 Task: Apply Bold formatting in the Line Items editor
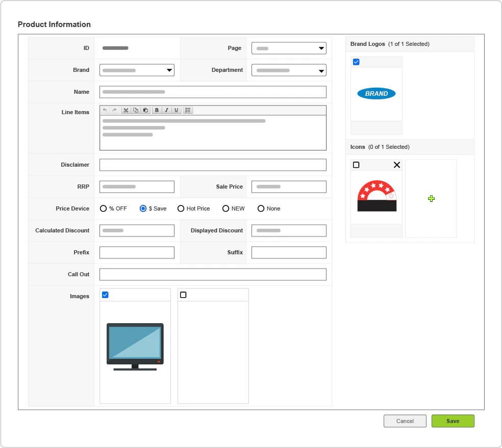[x=157, y=110]
